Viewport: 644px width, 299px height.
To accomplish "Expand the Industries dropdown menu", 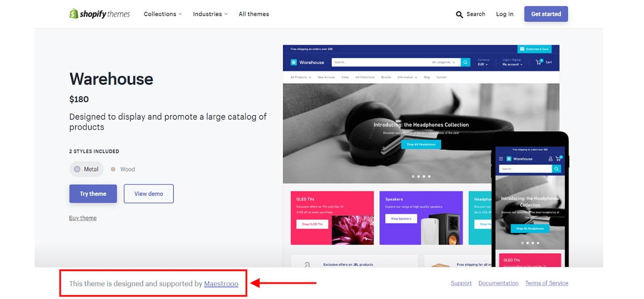I will tap(210, 14).
